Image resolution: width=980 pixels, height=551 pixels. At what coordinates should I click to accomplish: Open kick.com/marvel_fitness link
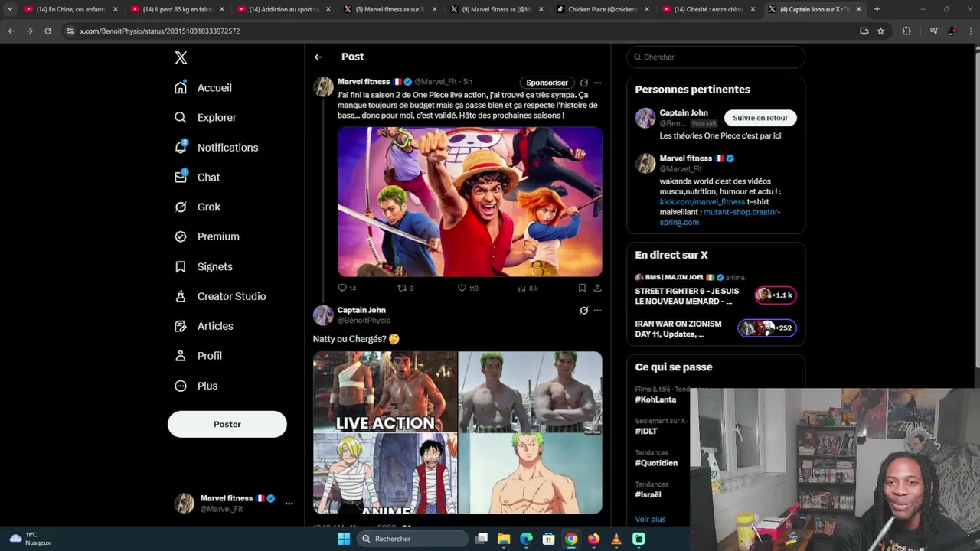tap(702, 202)
